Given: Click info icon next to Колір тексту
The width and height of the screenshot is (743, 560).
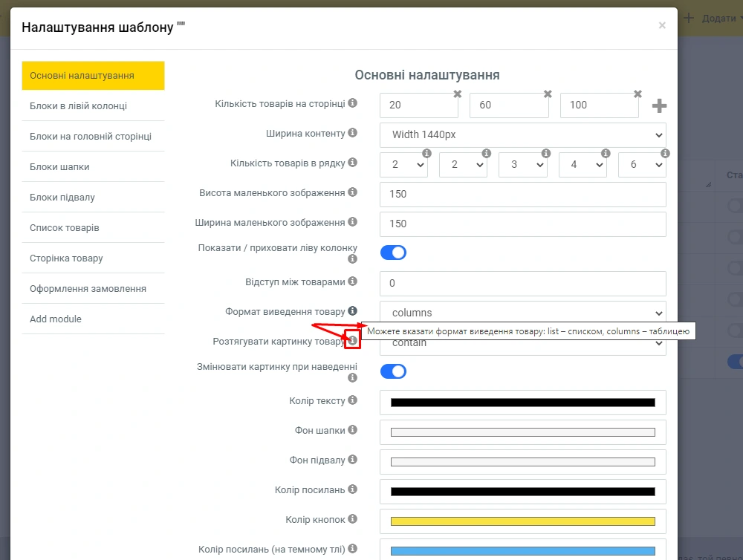Looking at the screenshot, I should pos(353,400).
